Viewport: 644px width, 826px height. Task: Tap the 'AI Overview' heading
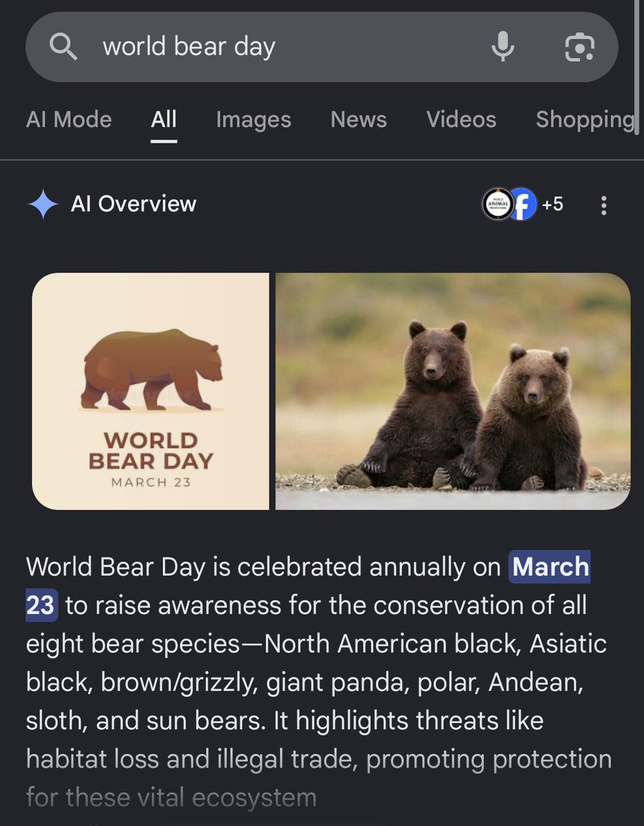[x=133, y=204]
